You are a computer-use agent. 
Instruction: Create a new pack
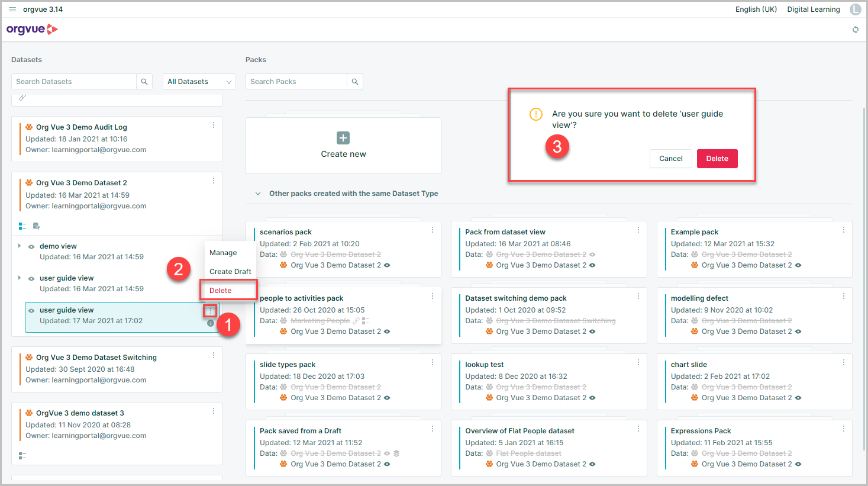tap(343, 146)
